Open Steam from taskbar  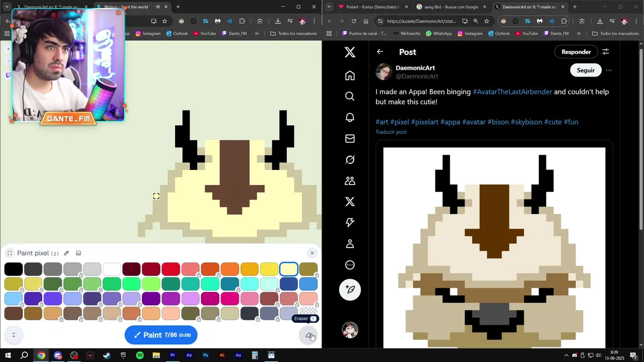[107, 355]
